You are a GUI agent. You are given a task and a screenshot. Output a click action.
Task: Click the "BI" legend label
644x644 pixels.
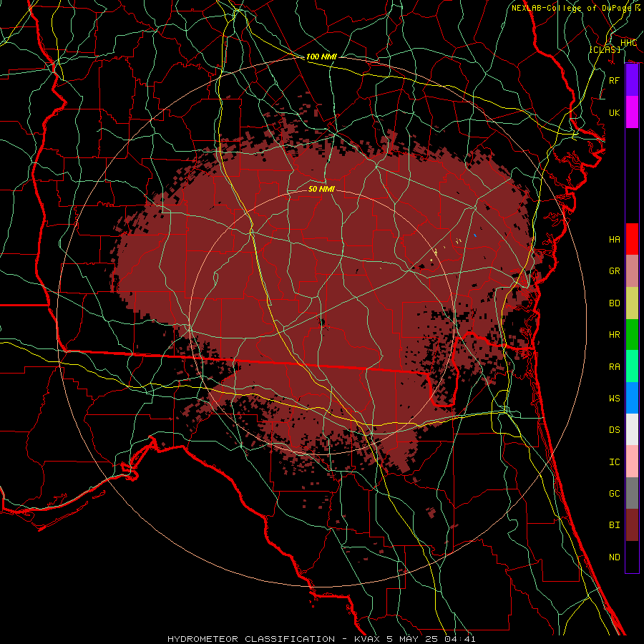(615, 525)
